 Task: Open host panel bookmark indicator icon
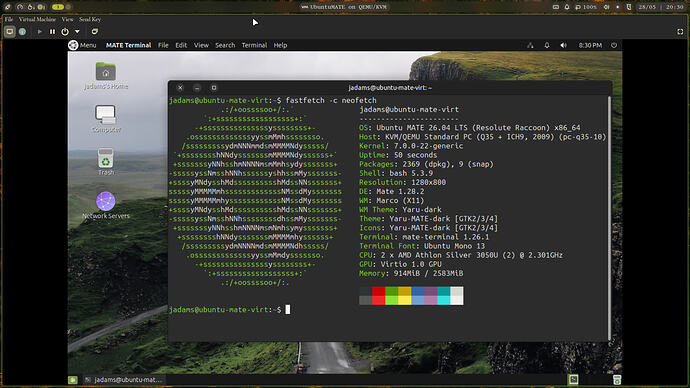coord(629,7)
